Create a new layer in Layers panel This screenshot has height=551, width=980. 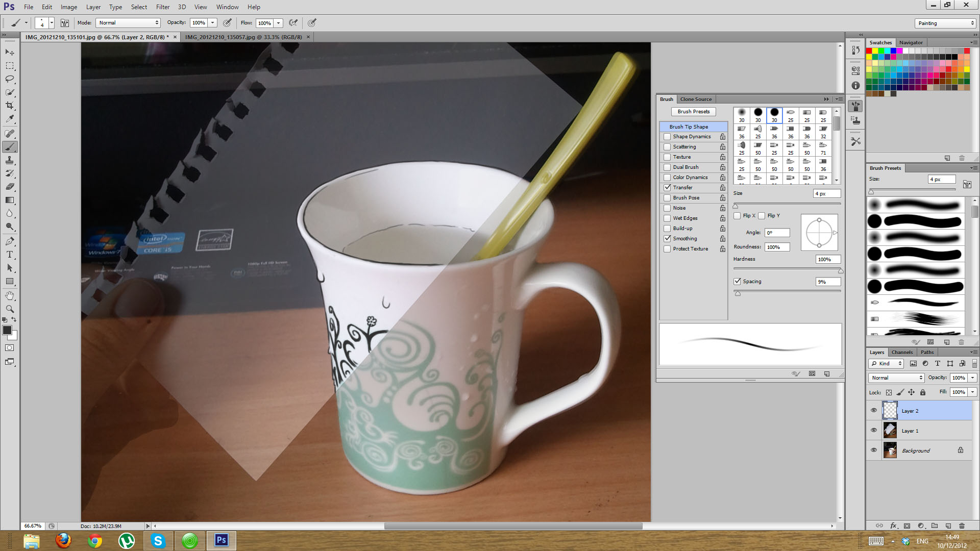tap(948, 525)
